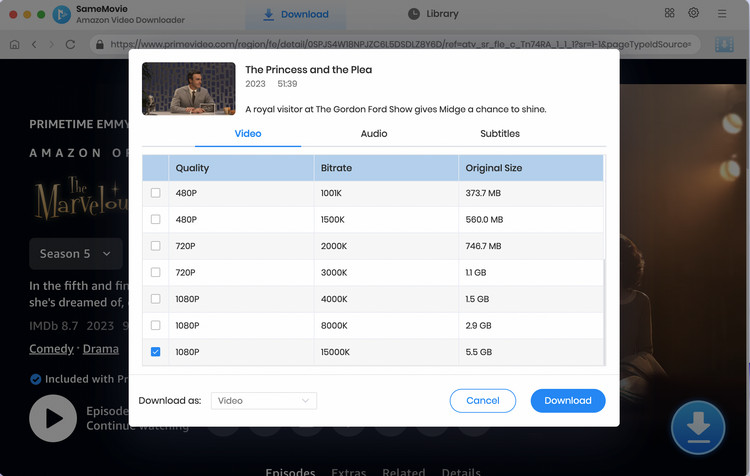Check the 480P 1001K quality checkbox
Viewport: 750px width, 476px height.
pyautogui.click(x=155, y=193)
